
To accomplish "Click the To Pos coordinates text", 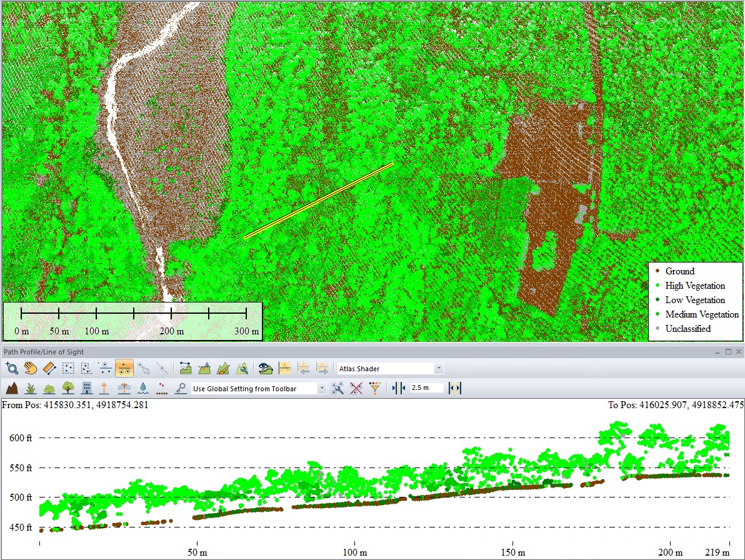I will click(x=676, y=404).
